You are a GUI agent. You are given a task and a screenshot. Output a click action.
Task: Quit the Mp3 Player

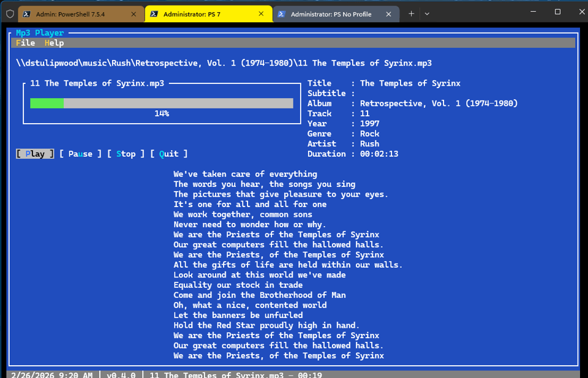coord(169,154)
